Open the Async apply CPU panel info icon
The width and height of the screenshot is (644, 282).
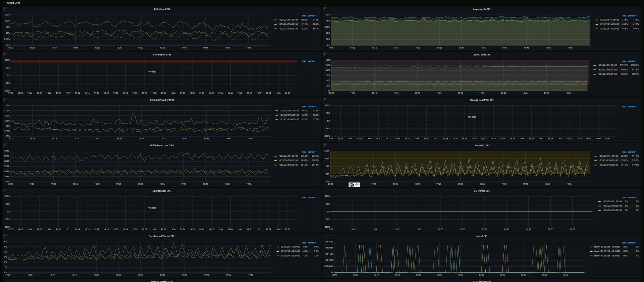324,8
